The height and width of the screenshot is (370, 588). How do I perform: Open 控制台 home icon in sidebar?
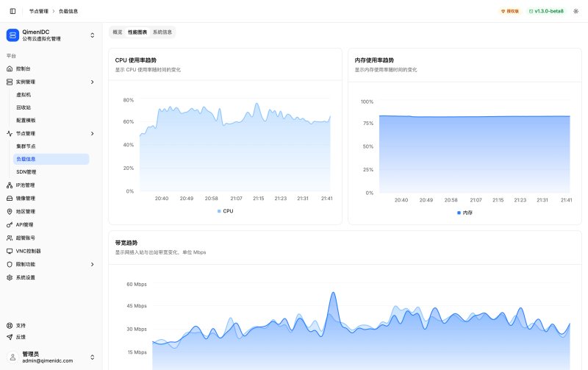pos(10,68)
